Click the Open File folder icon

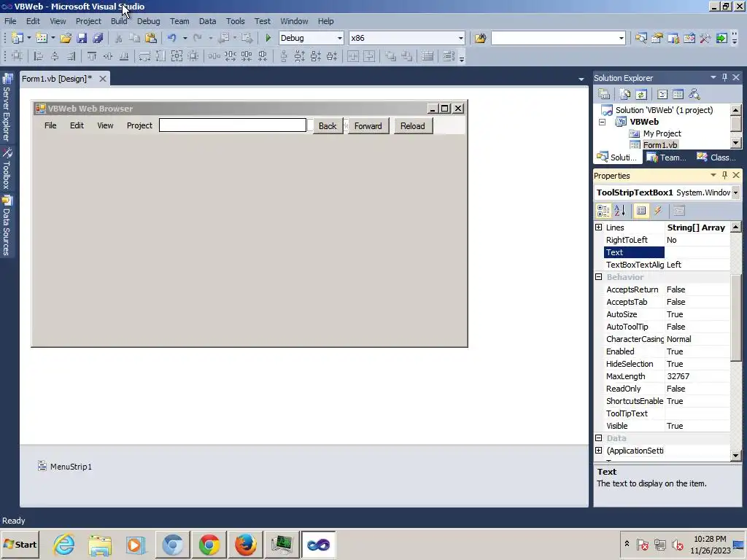coord(66,38)
